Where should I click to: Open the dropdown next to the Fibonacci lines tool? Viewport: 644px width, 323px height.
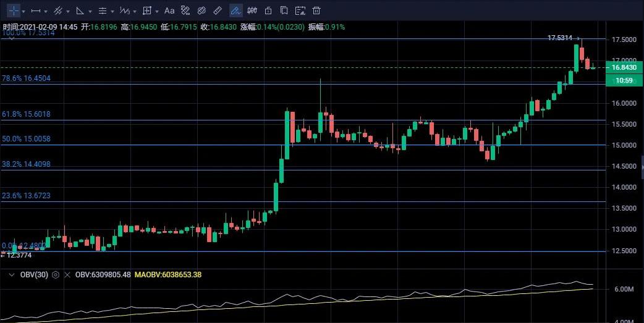[112, 11]
